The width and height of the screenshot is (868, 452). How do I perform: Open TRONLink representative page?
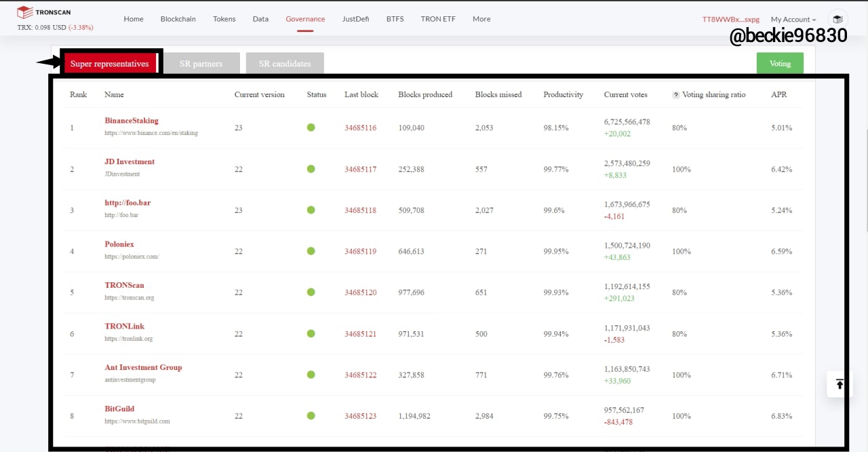(x=124, y=326)
